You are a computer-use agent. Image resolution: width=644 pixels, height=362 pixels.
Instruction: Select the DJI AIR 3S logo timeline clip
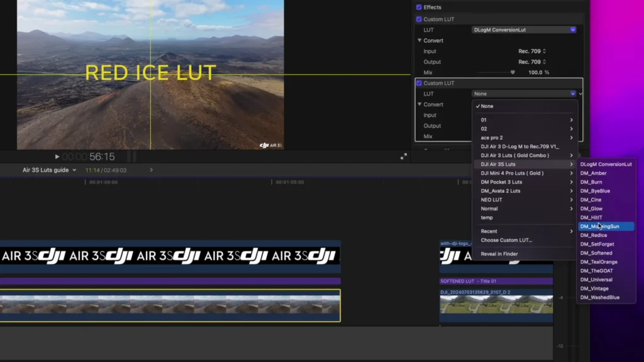point(170,256)
